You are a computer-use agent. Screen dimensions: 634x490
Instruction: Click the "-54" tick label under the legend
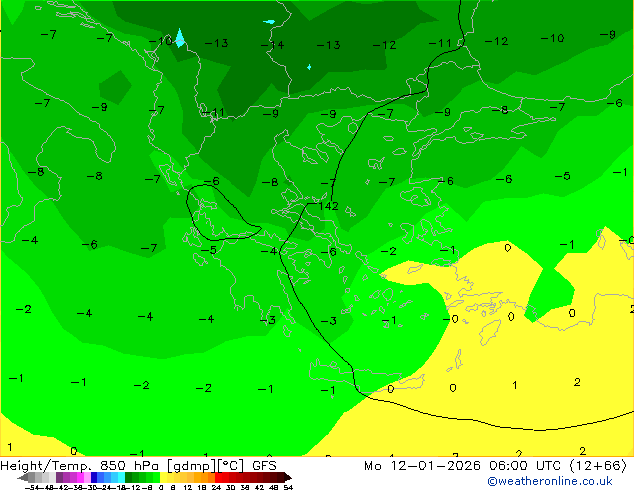click(x=32, y=487)
